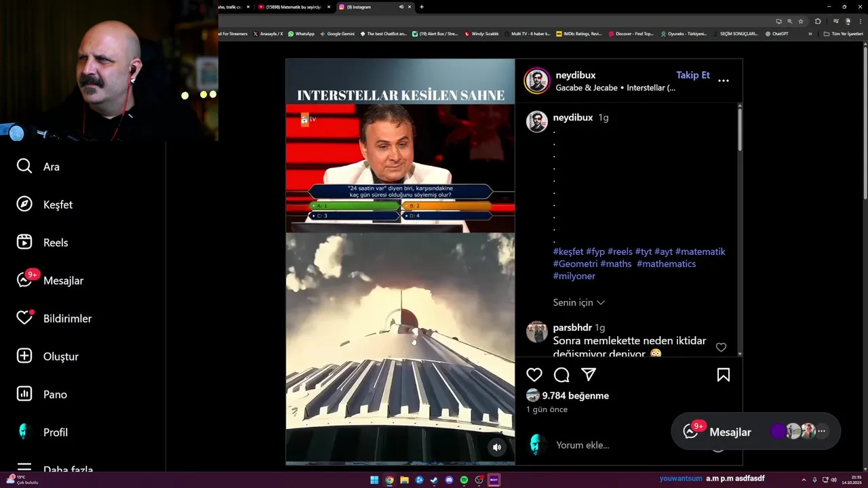Click the comment bubble icon under post

[561, 375]
